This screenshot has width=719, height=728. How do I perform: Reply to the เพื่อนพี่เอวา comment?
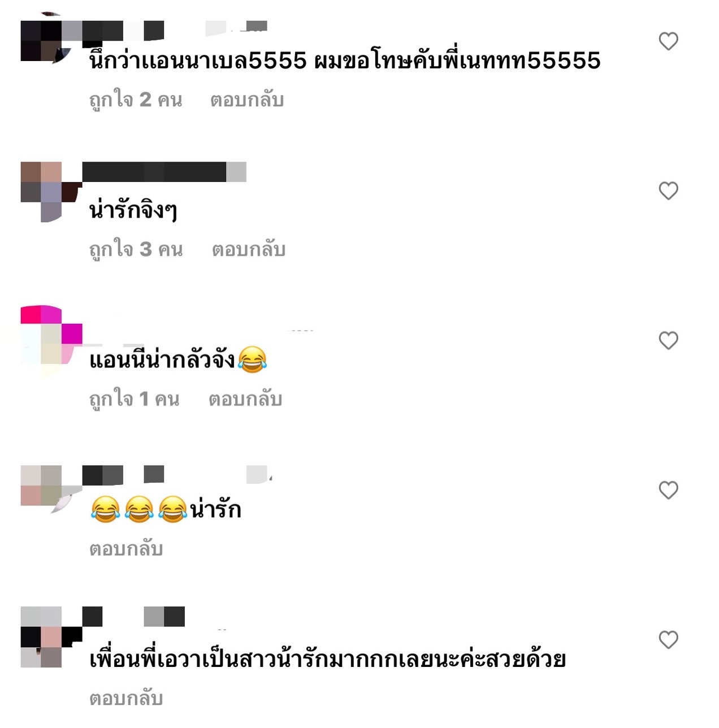pos(126,699)
